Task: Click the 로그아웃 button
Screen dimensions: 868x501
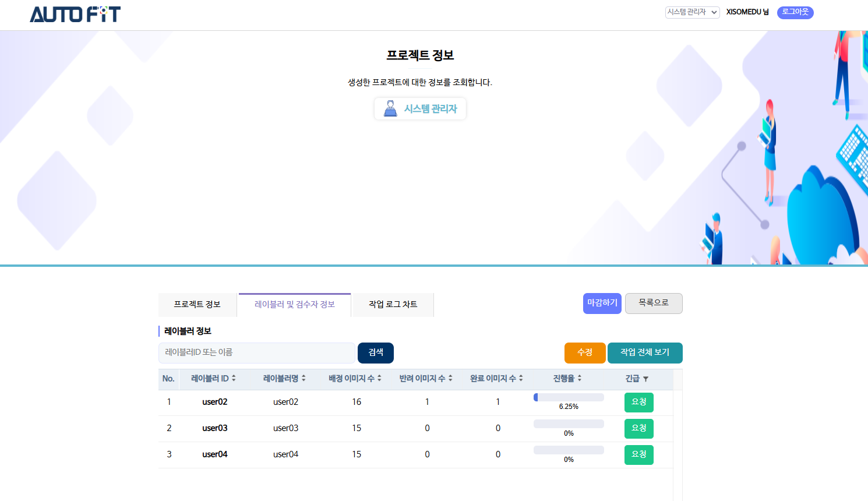Action: point(795,12)
